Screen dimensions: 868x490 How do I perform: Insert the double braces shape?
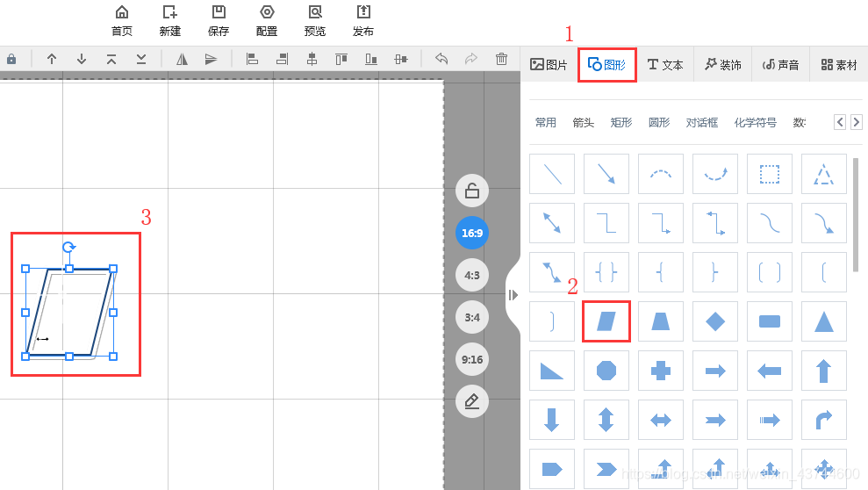click(606, 272)
